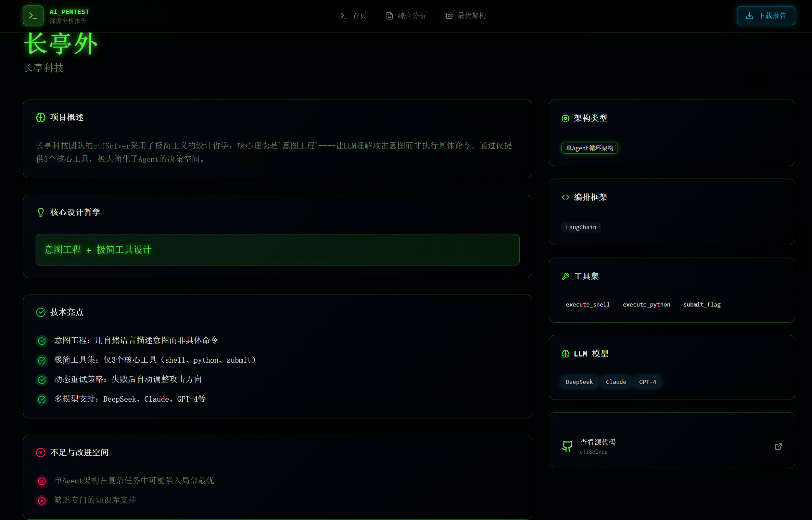Click the wrench icon beside 工具集
The image size is (812, 520).
pyautogui.click(x=566, y=276)
